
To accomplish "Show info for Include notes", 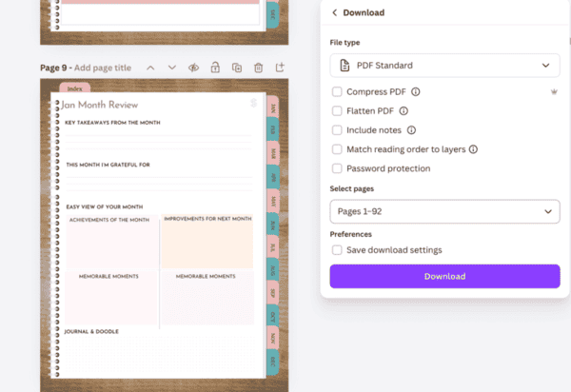I will pos(411,130).
